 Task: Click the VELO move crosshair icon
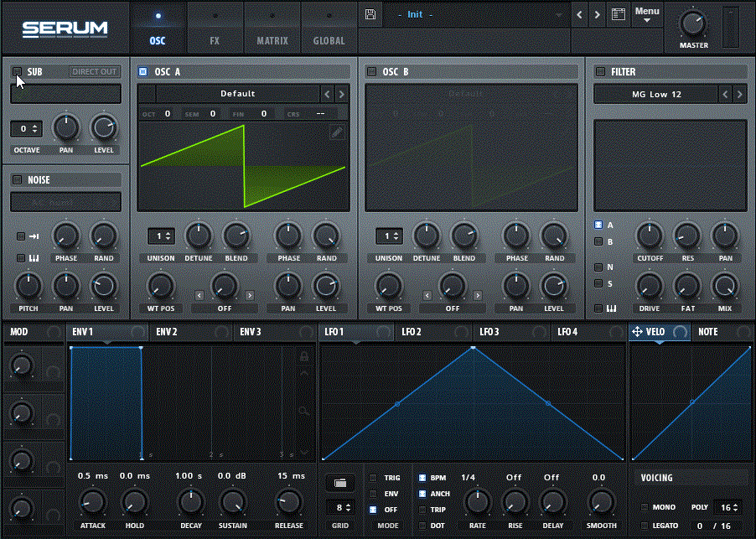[637, 332]
